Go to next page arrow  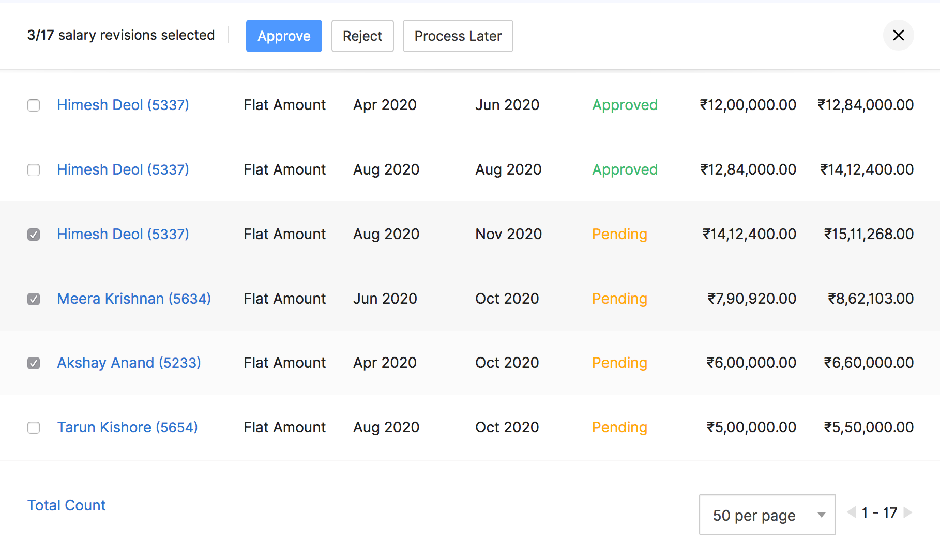point(907,512)
